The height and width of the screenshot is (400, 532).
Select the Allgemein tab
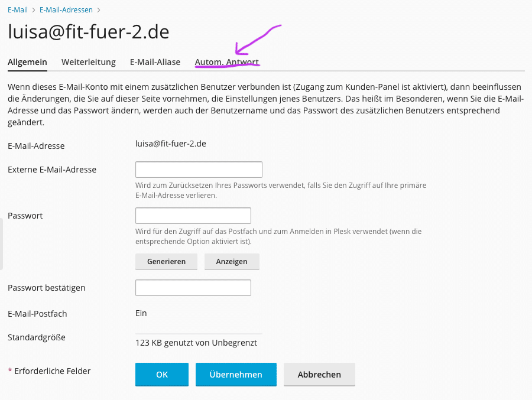(x=27, y=62)
